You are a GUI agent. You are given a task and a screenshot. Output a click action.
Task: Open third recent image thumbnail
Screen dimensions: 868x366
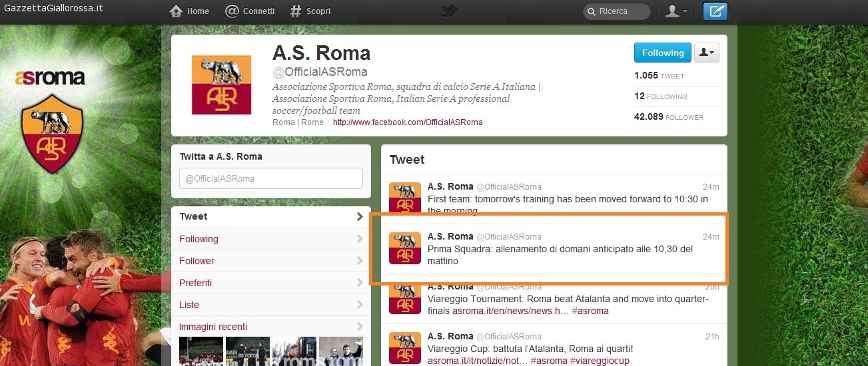point(294,351)
